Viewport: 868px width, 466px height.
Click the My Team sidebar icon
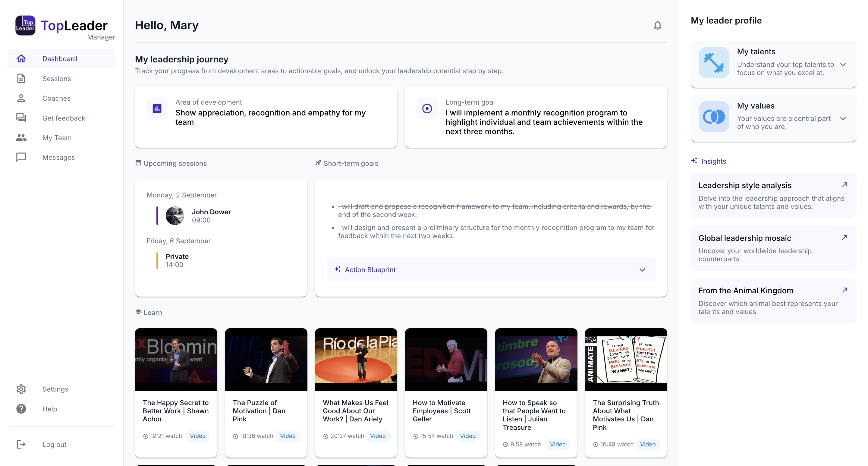[21, 138]
